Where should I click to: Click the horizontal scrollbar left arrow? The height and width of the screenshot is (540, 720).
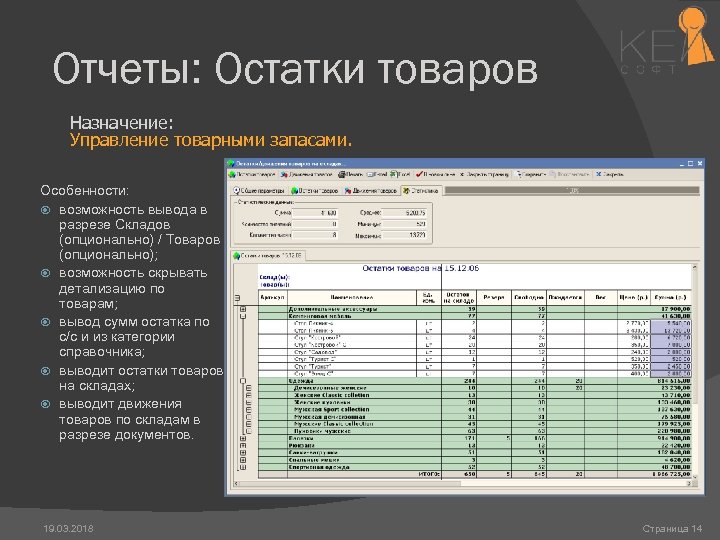pyautogui.click(x=236, y=484)
